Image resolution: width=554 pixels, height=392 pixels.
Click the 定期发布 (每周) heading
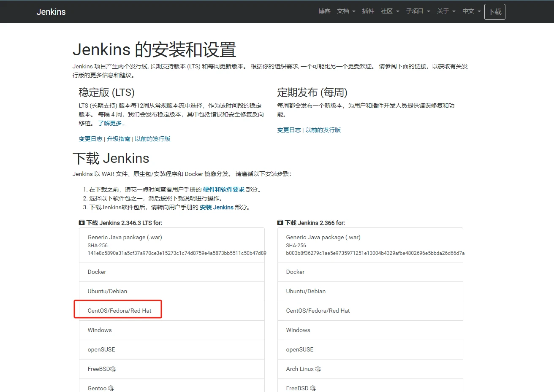coord(312,92)
